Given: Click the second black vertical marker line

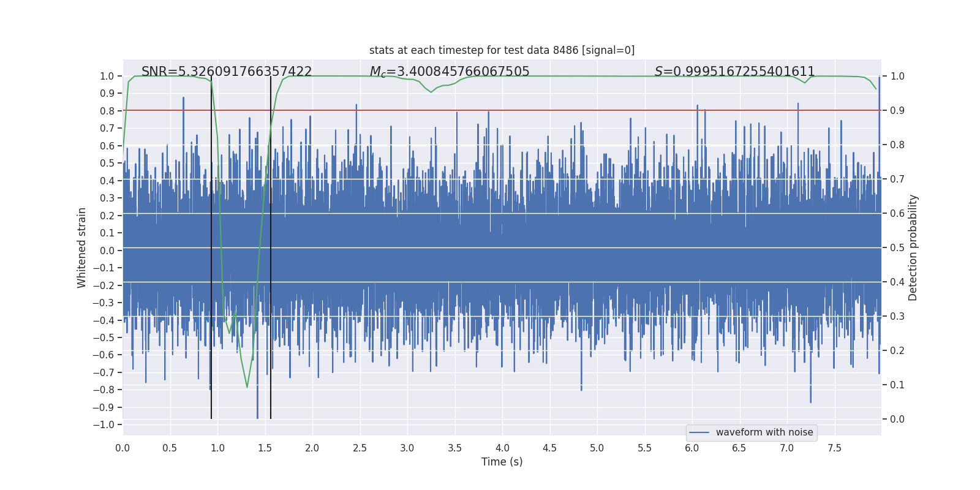Looking at the screenshot, I should tap(271, 247).
